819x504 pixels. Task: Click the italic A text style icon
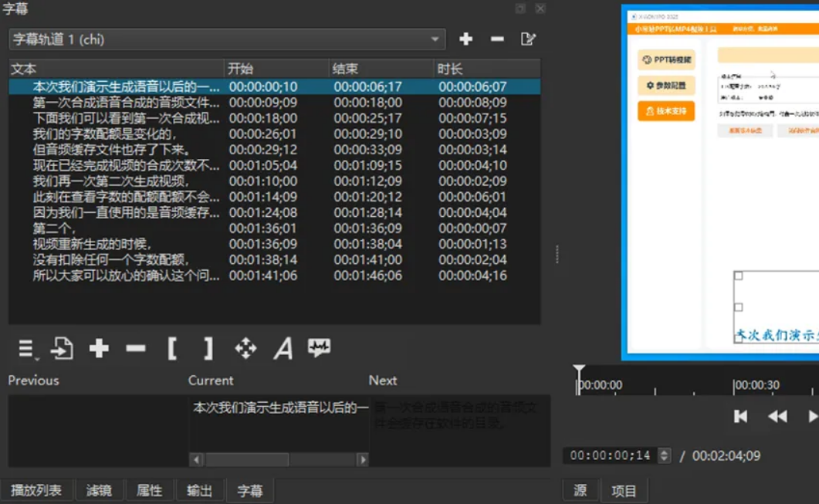coord(283,349)
